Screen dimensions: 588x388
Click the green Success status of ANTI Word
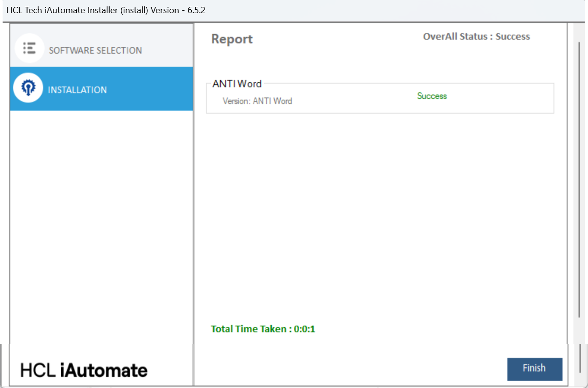432,96
